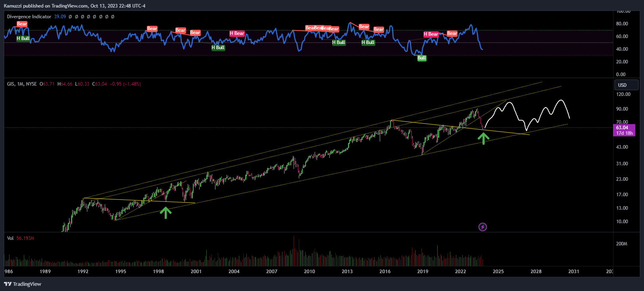Click the 17.00 price axis label

[622, 195]
